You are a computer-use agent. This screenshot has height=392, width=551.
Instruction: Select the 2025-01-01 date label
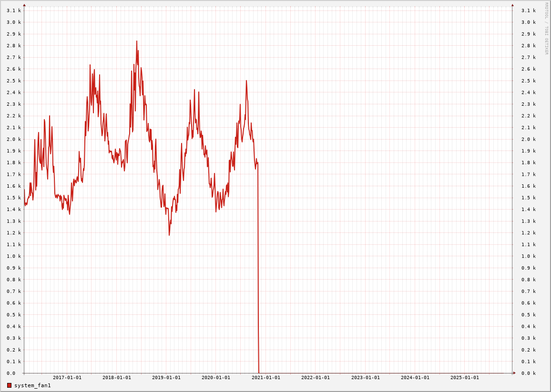click(465, 378)
